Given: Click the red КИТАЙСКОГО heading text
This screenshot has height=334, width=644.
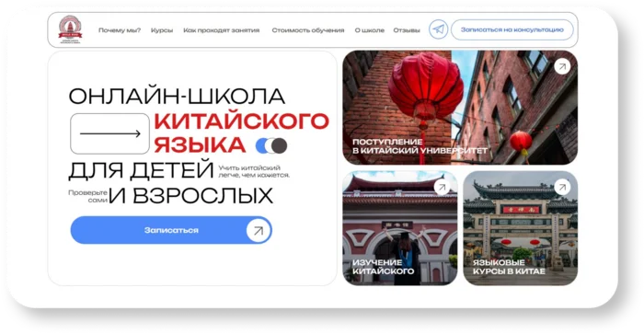Looking at the screenshot, I should pos(241,121).
